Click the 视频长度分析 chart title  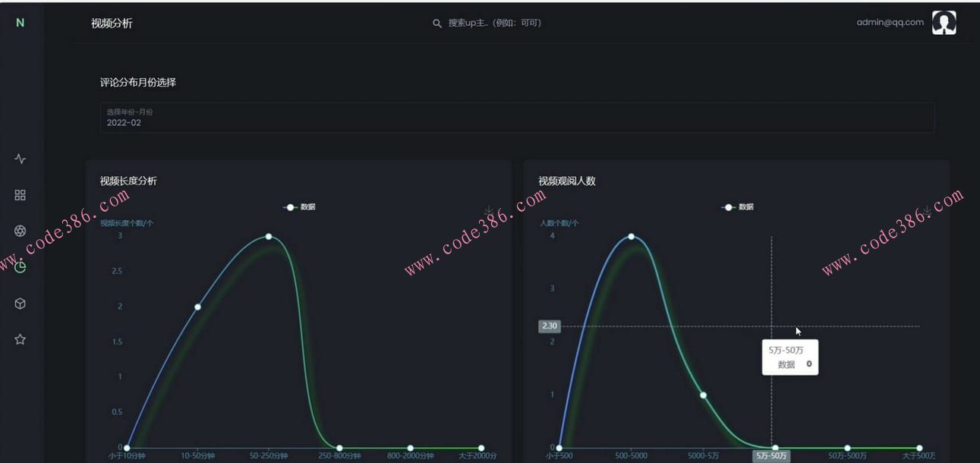coord(128,181)
